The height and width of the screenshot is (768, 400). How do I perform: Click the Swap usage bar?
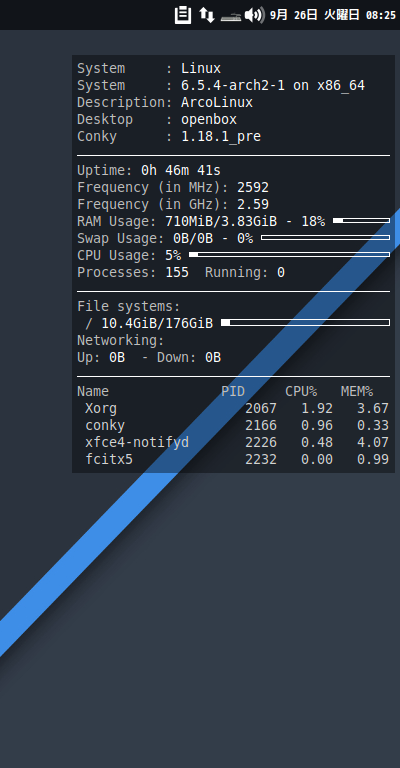(x=326, y=238)
